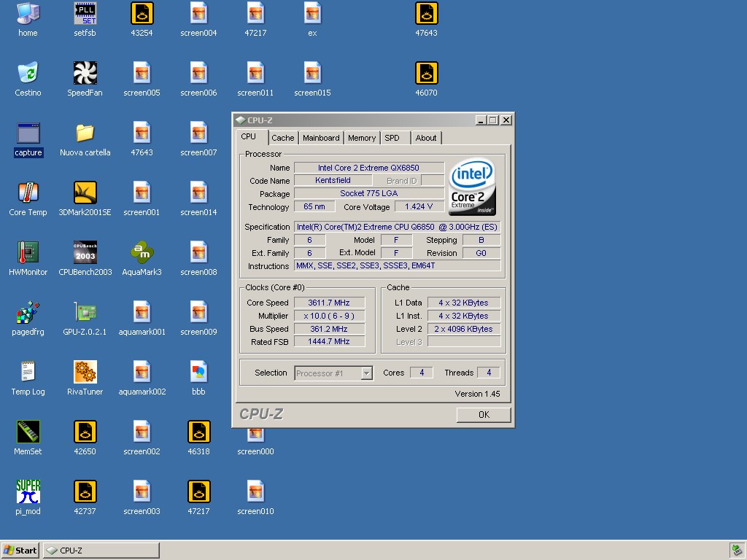This screenshot has width=747, height=560.
Task: Click the Kentsfield code name value
Action: click(333, 180)
